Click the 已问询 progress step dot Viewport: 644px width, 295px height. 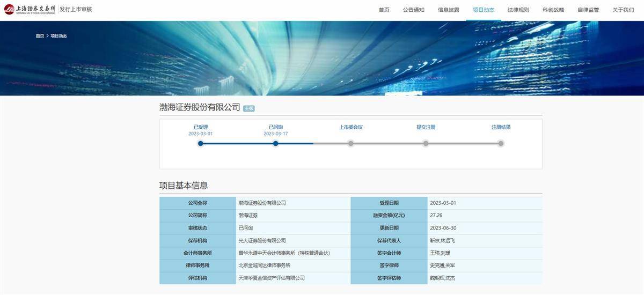[x=275, y=143]
